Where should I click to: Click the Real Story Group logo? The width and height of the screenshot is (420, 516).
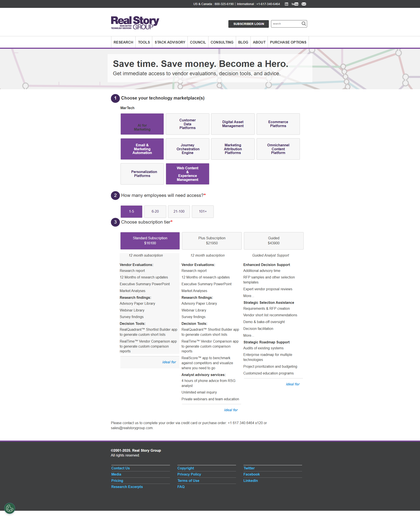135,23
